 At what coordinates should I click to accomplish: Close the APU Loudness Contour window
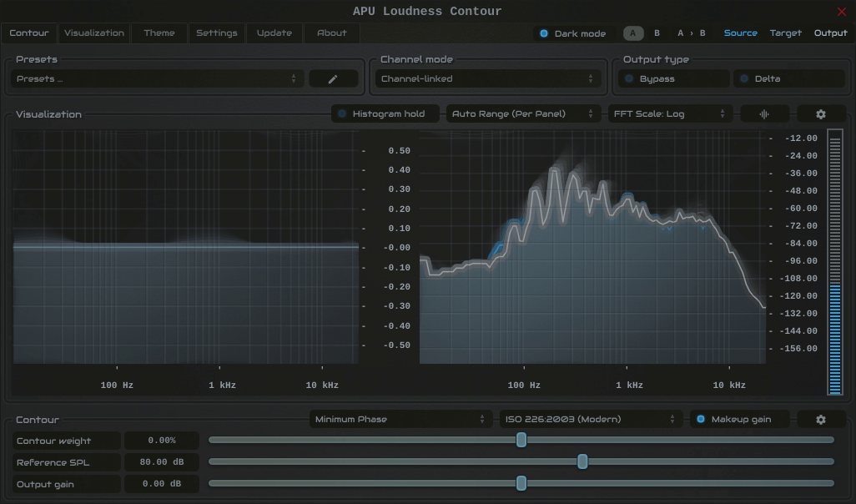pos(841,12)
